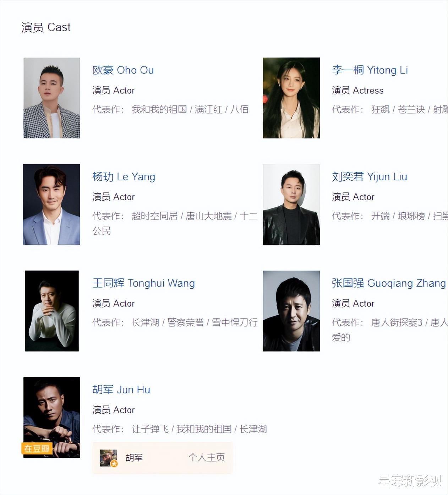Click Le Yang's portrait photo
The width and height of the screenshot is (448, 495).
pos(51,205)
